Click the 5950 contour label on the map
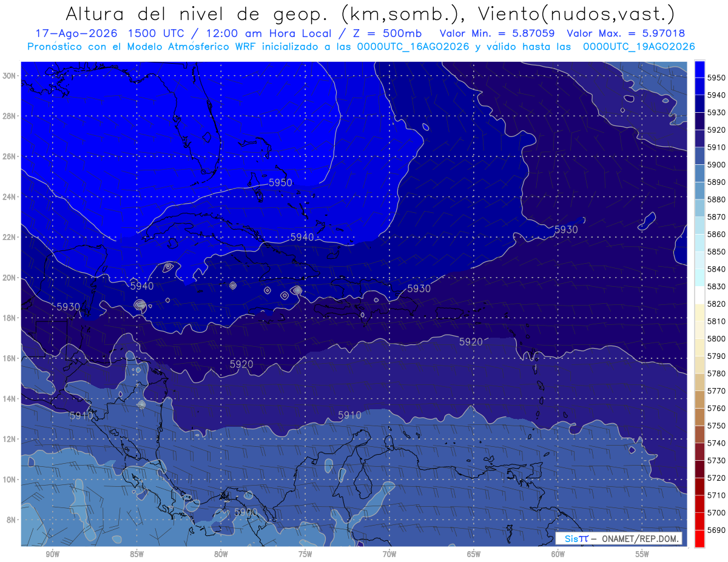The width and height of the screenshot is (728, 562). (280, 182)
